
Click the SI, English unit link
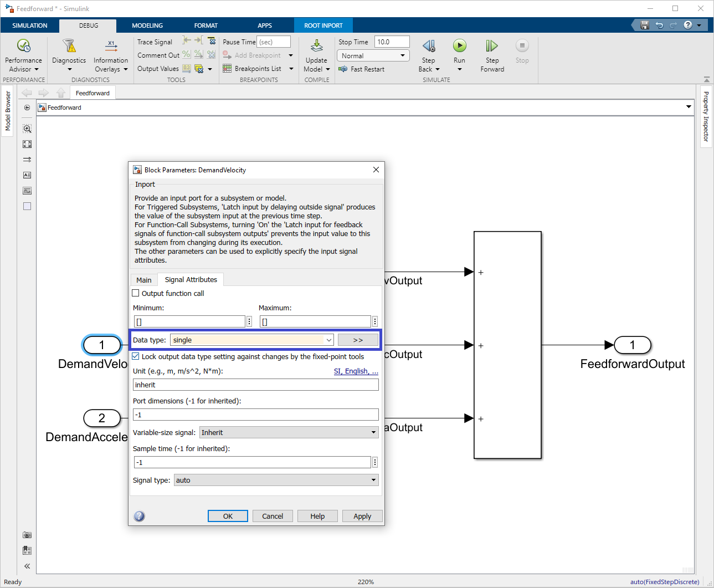coord(356,371)
